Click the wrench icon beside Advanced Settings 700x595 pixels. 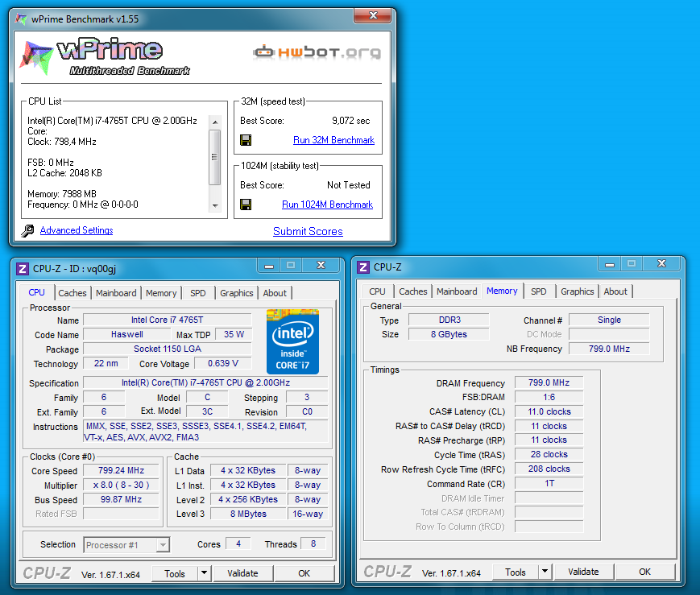(27, 230)
